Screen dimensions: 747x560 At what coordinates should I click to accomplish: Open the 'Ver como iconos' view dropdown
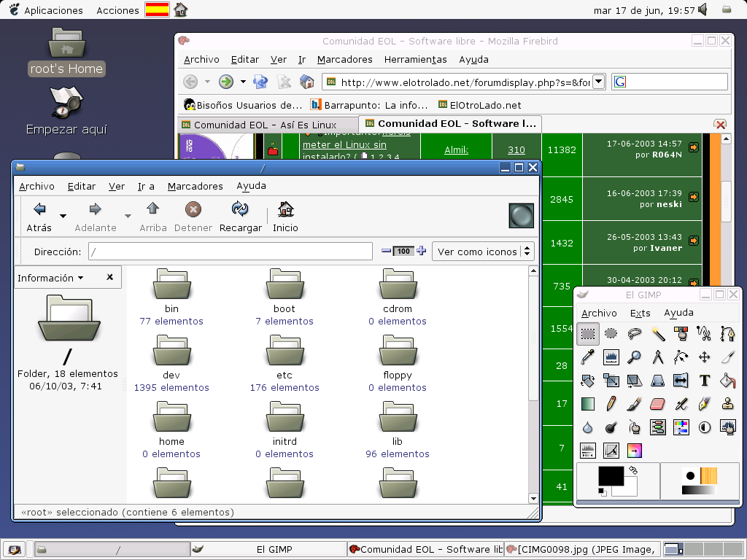point(483,252)
